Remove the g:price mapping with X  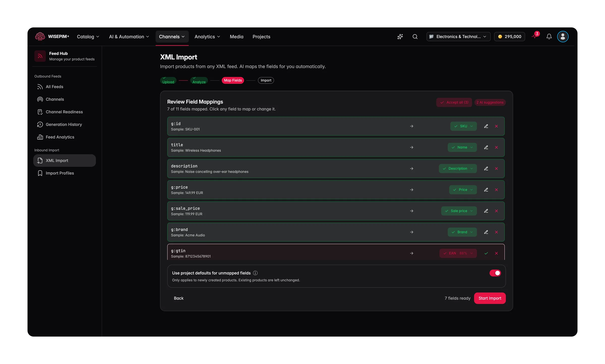coord(496,190)
